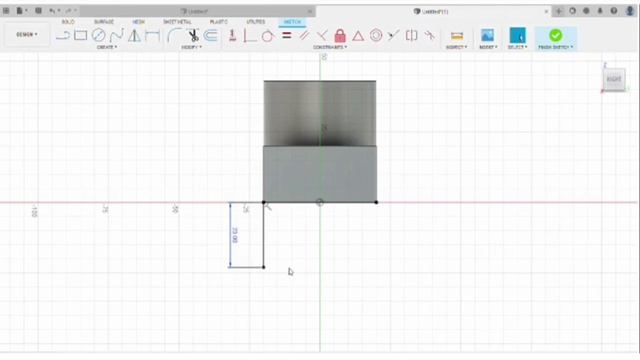The image size is (640, 360).
Task: Select the sketch point at line's lower end
Action: [264, 267]
